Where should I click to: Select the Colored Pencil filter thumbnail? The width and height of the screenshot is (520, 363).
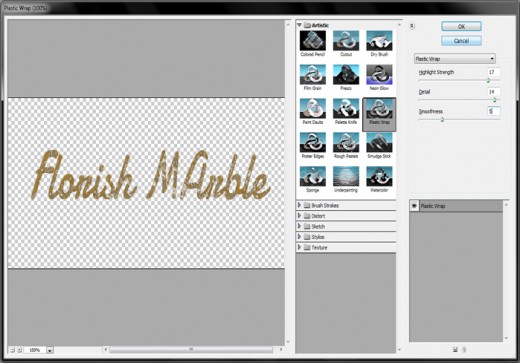313,41
